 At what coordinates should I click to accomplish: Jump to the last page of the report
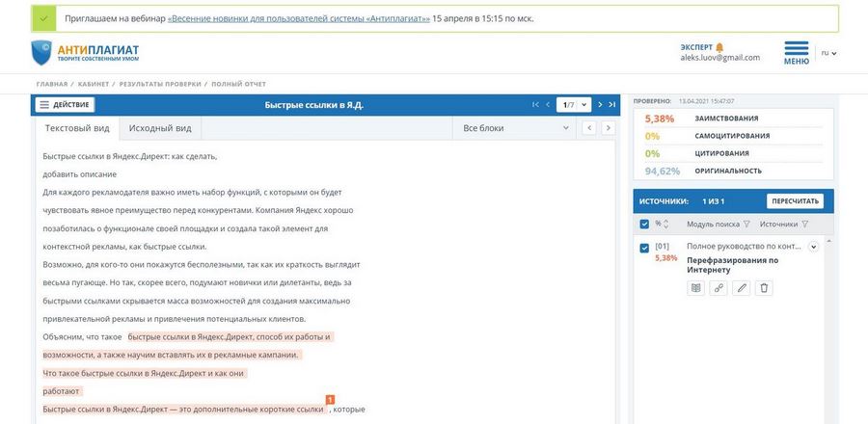click(x=611, y=104)
